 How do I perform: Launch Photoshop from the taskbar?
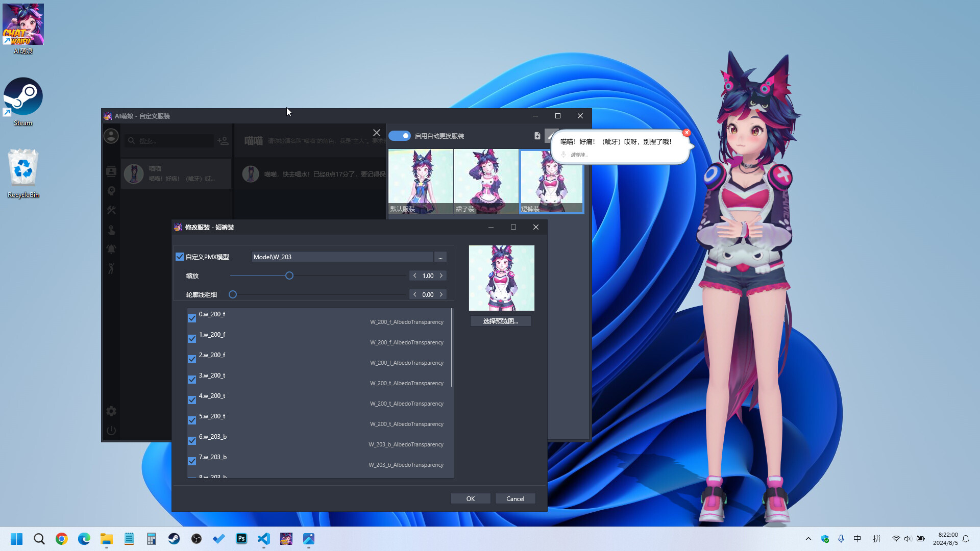pos(241,539)
